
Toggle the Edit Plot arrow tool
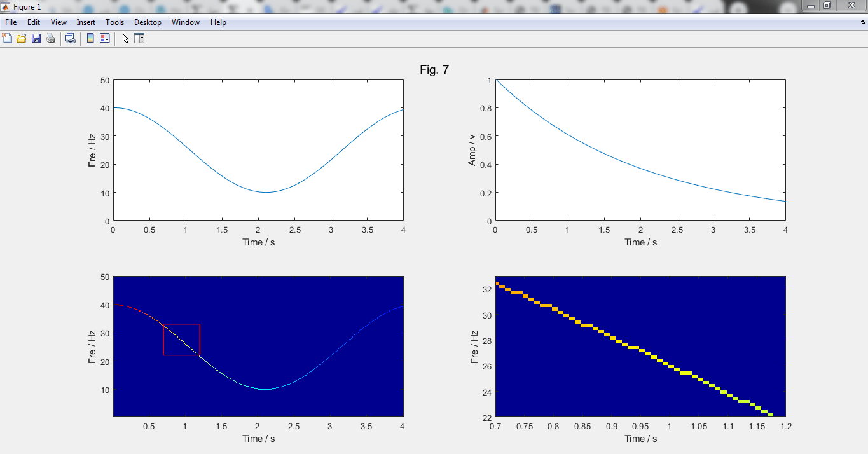click(125, 39)
